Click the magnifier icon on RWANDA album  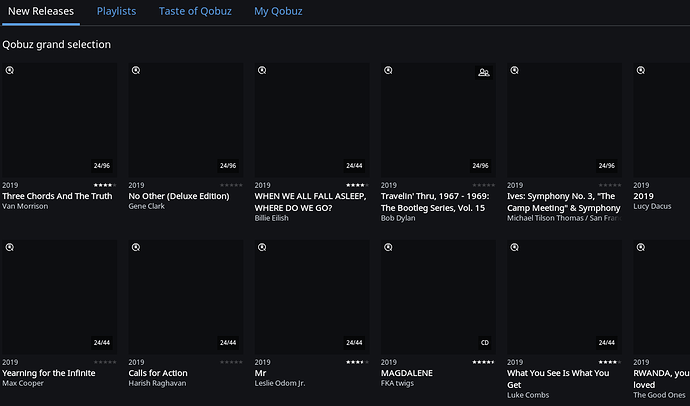(x=641, y=247)
